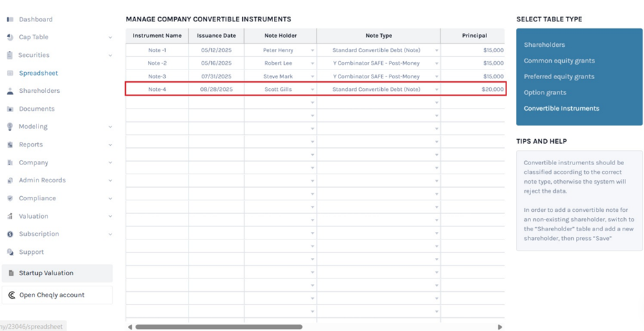Select the Note-4 Principal cell showing $20,000
Viewport: 644px width, 331px height.
pyautogui.click(x=473, y=89)
